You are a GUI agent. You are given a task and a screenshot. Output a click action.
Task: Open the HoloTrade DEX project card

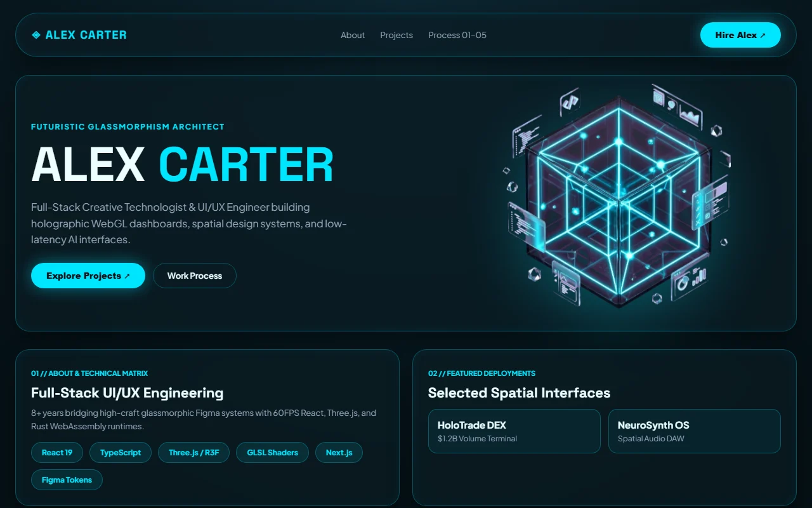click(514, 431)
